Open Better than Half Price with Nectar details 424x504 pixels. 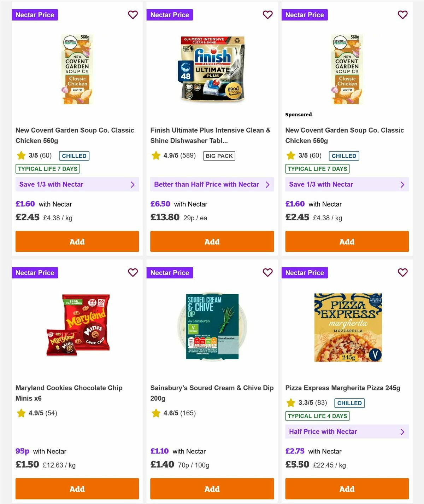tap(212, 184)
